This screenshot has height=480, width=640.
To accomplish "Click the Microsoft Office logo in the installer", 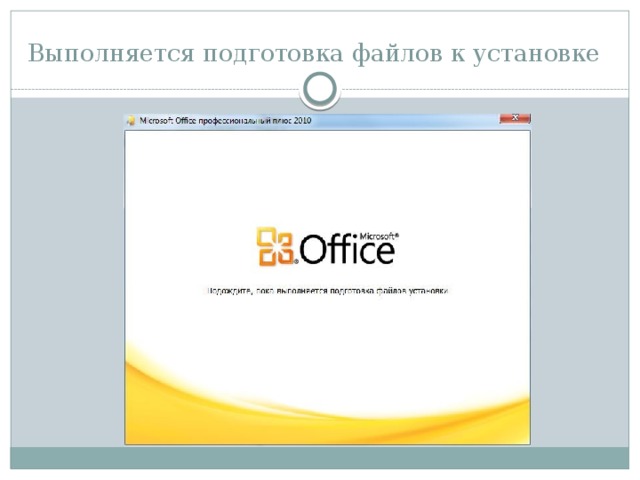I will 328,247.
